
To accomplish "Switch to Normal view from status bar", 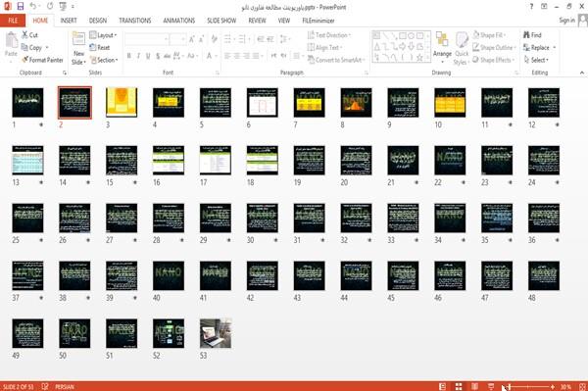I will click(443, 386).
